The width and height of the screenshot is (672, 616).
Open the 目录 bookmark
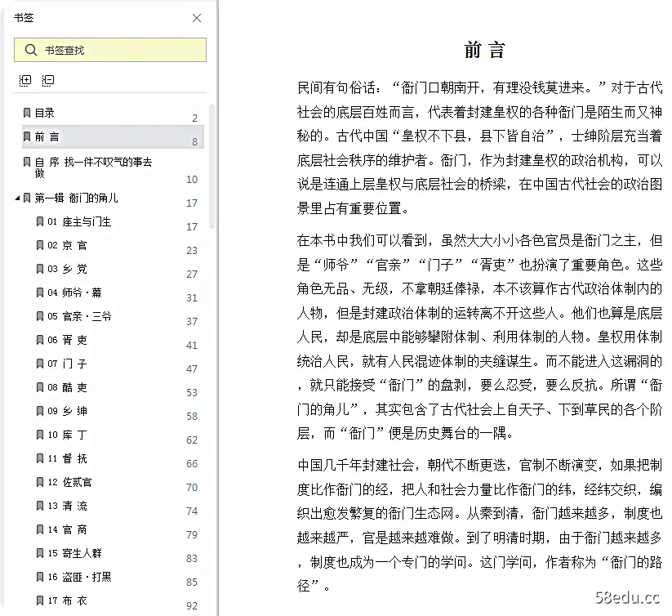click(44, 113)
